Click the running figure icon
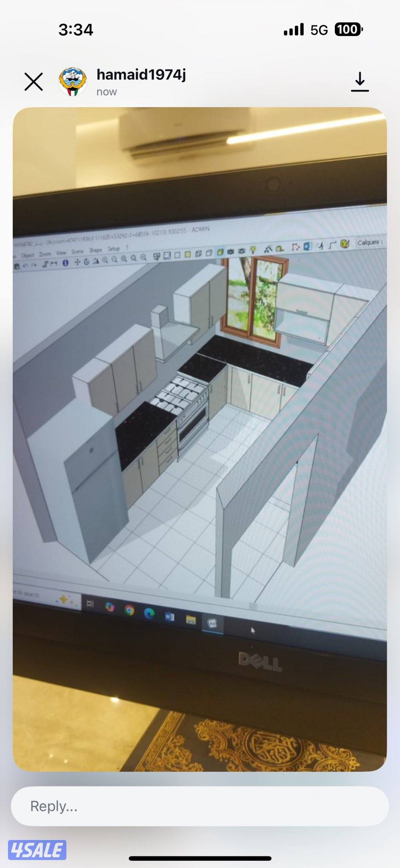The image size is (400, 868). tap(320, 245)
